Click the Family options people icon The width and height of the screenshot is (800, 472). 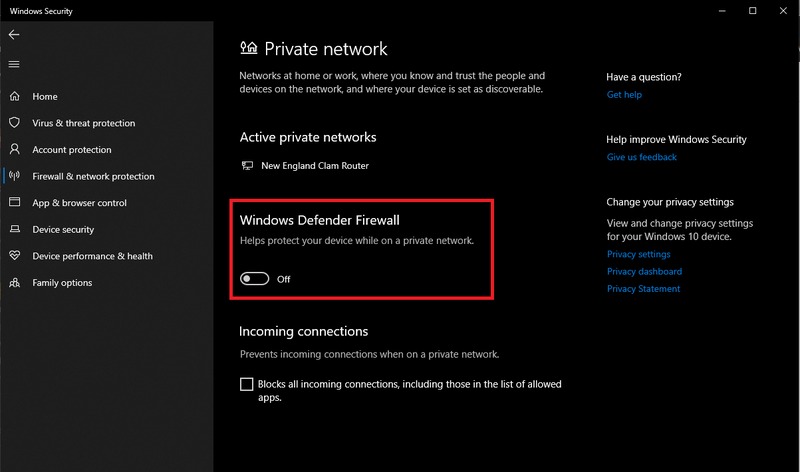[x=14, y=283]
